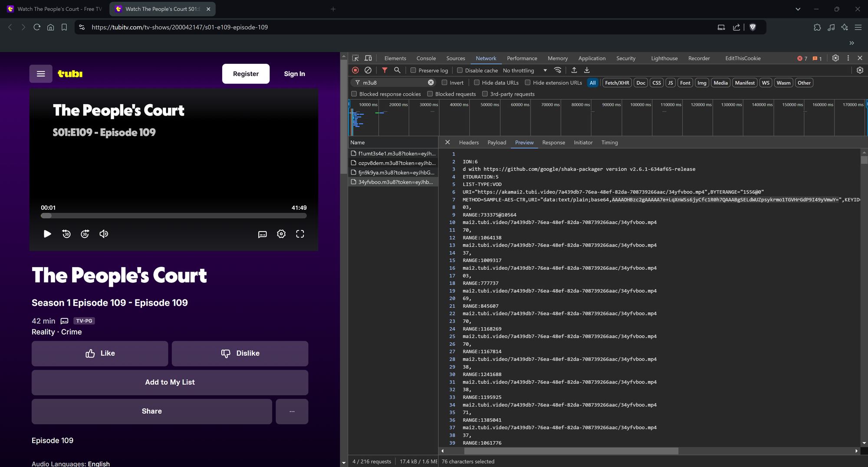Toggle Hide data URLs checkbox
Viewport: 868px width, 467px height.
point(477,83)
